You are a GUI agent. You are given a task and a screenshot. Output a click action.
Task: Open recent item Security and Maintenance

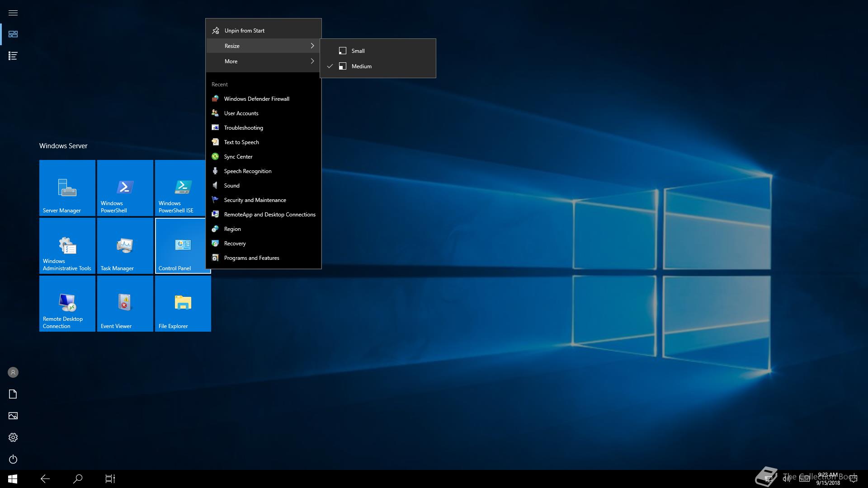(264, 200)
